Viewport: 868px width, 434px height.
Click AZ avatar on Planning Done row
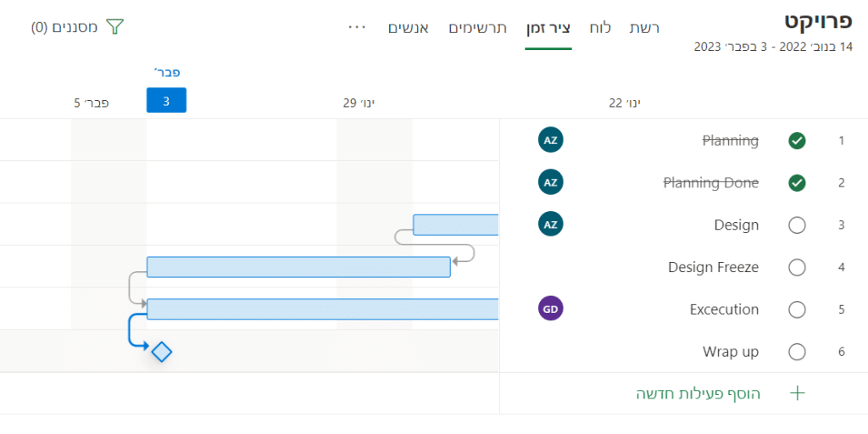550,182
